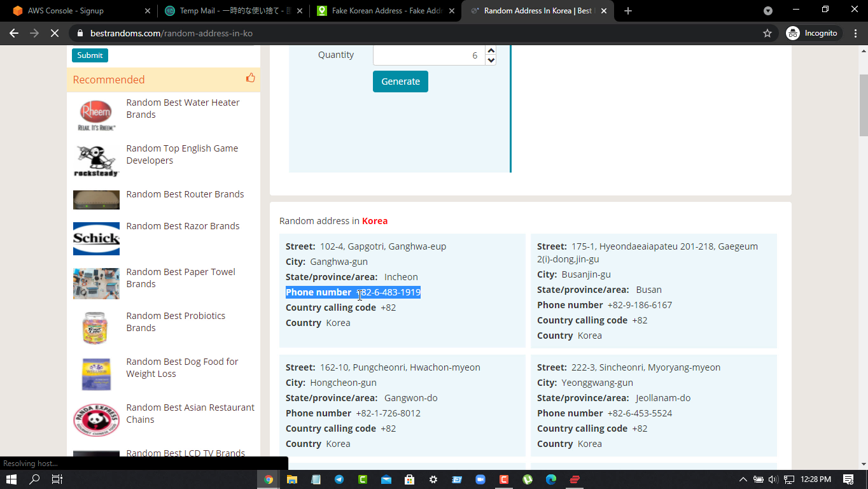Screen dimensions: 868x489
Task: Launch Zoom from the taskbar
Action: click(480, 479)
